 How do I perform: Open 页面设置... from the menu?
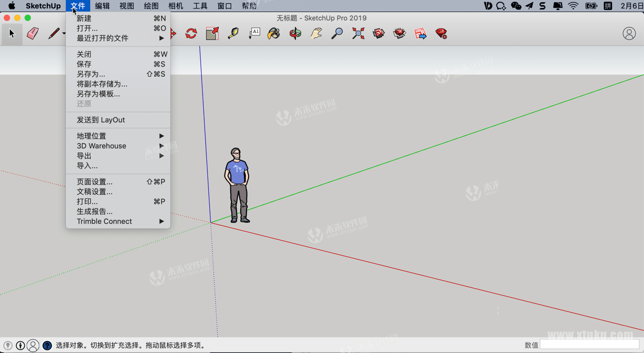pyautogui.click(x=118, y=182)
